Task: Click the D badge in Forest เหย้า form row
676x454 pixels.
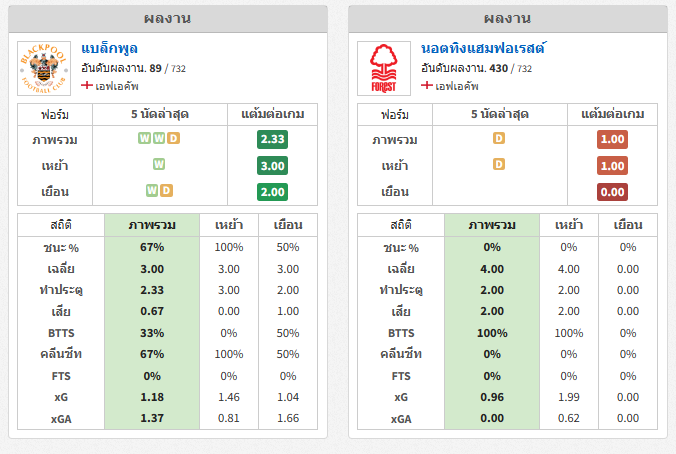Action: tap(499, 164)
